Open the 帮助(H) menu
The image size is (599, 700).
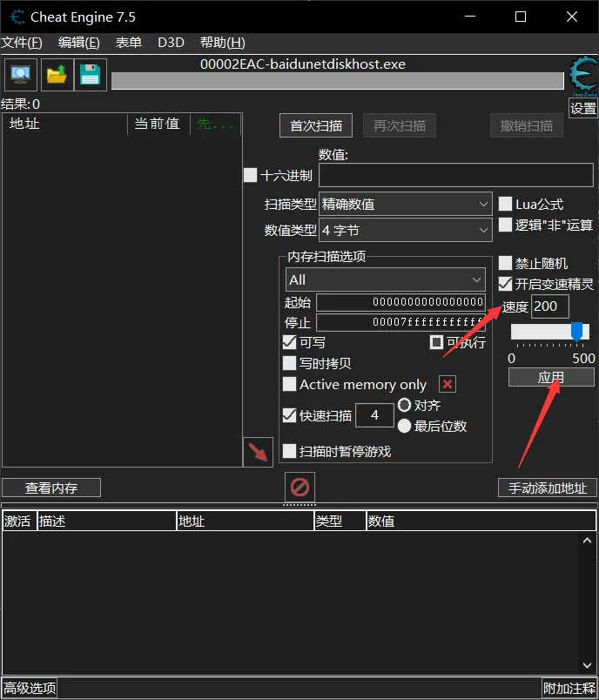coord(222,43)
